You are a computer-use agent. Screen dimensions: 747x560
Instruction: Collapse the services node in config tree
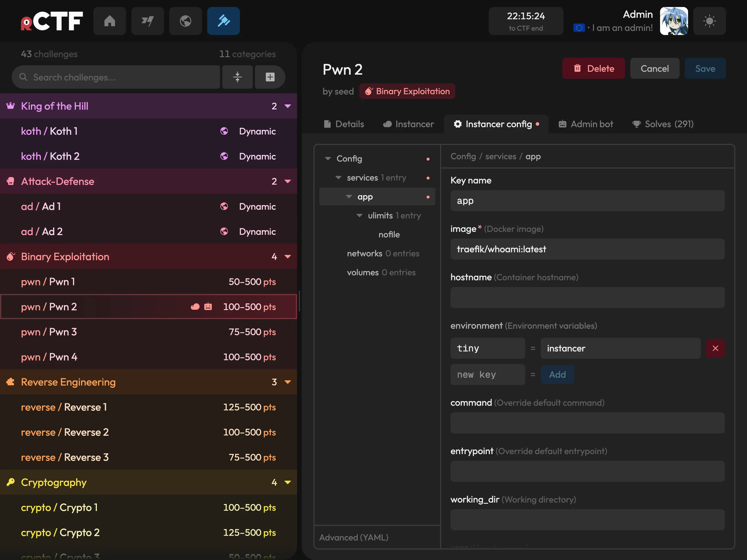(338, 178)
